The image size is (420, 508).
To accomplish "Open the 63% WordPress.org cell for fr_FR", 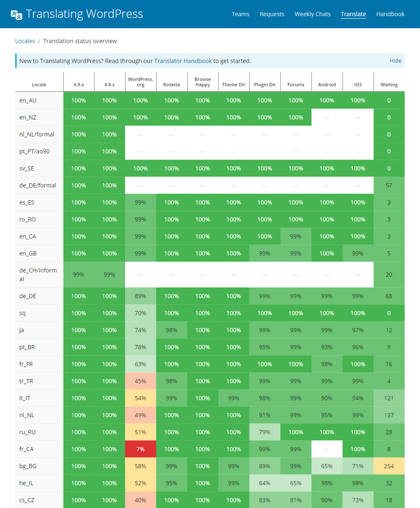I will click(141, 364).
